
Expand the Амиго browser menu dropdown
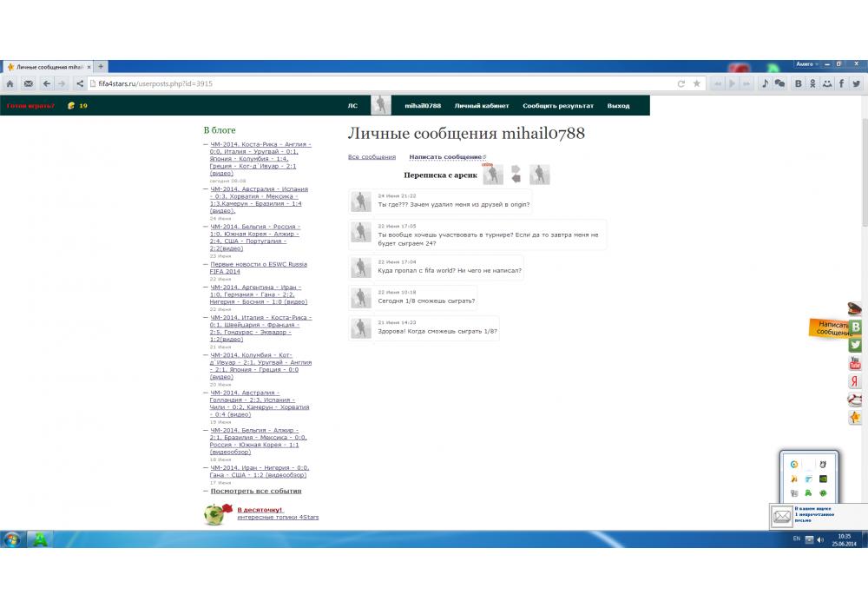(807, 64)
